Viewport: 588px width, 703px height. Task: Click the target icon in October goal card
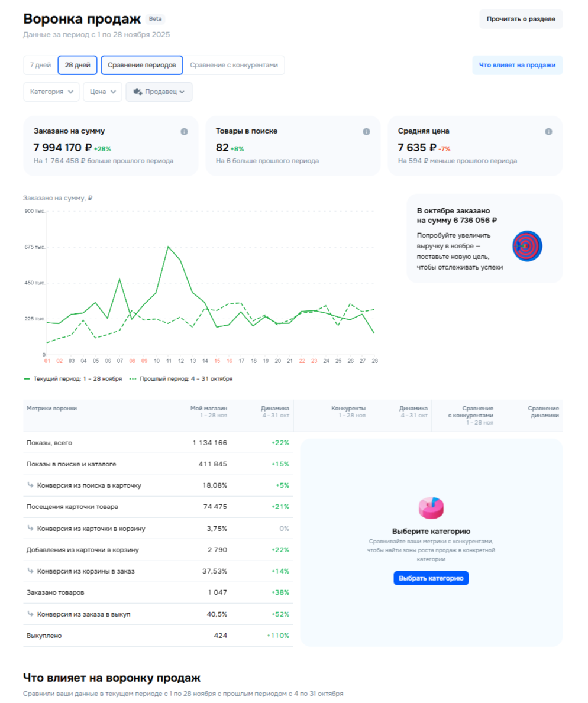[x=527, y=246]
